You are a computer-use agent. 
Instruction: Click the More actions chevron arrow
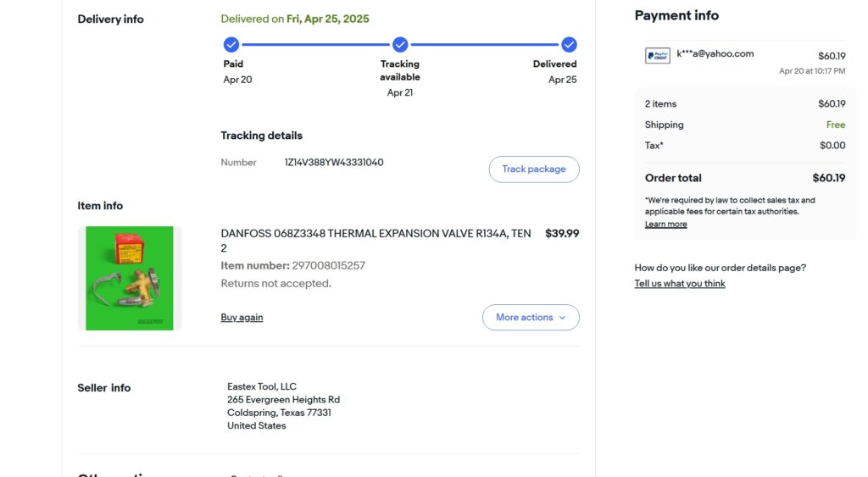click(563, 318)
